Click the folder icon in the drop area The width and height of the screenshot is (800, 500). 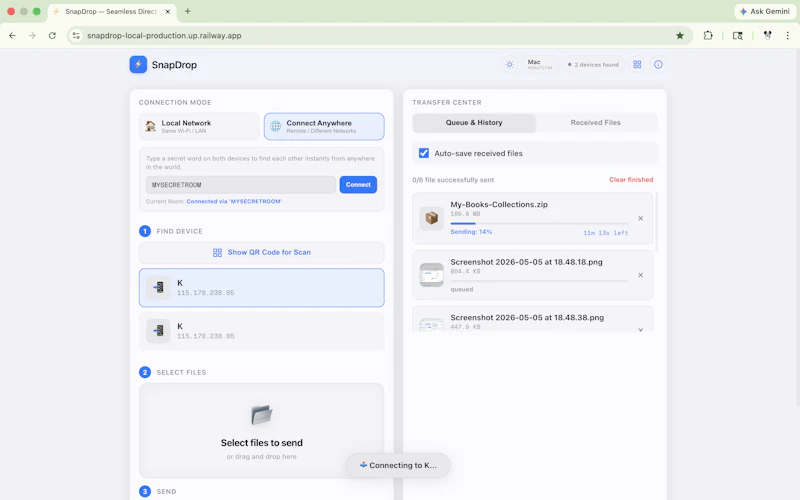pyautogui.click(x=262, y=415)
